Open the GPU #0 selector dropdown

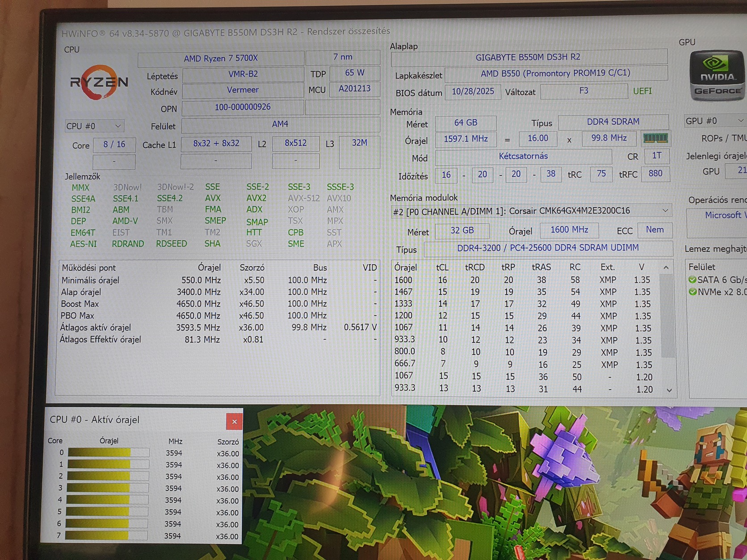[714, 121]
